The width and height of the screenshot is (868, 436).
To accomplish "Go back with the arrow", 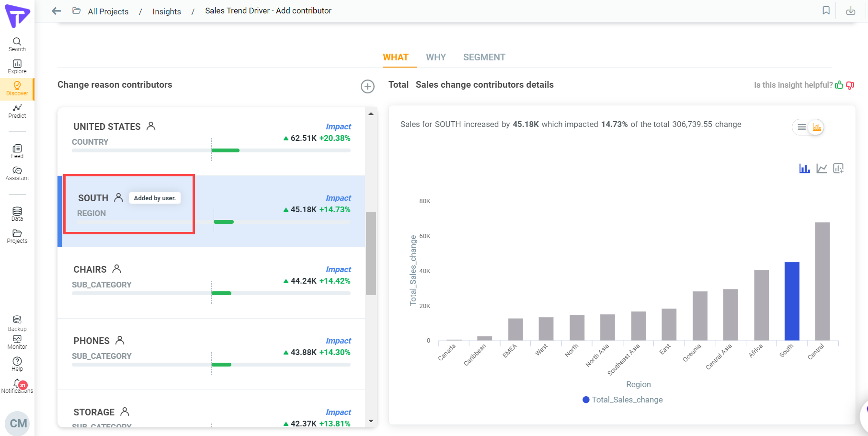I will (x=57, y=11).
